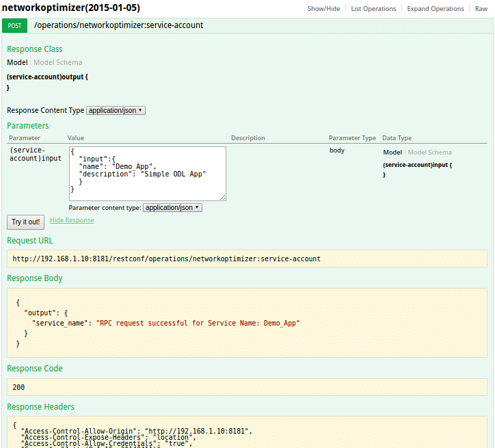Click the green POST method badge
The height and width of the screenshot is (448, 495).
tap(14, 25)
